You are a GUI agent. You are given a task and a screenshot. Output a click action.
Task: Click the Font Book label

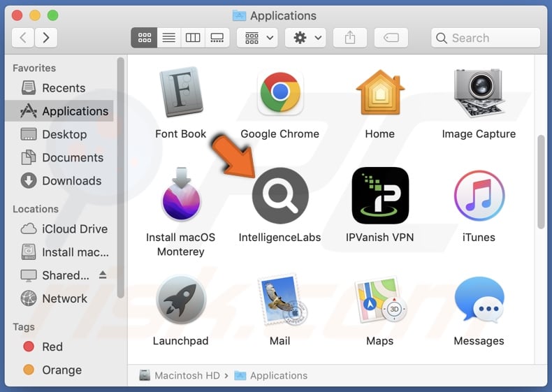coord(180,134)
